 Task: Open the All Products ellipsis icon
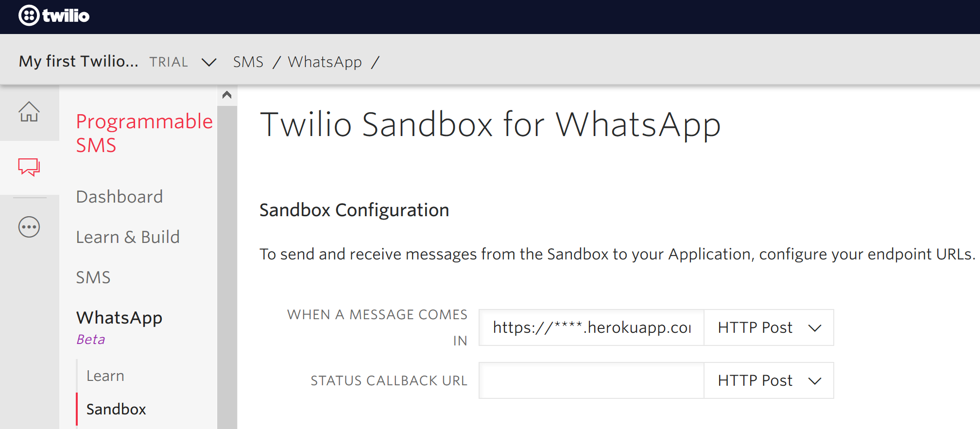[29, 227]
